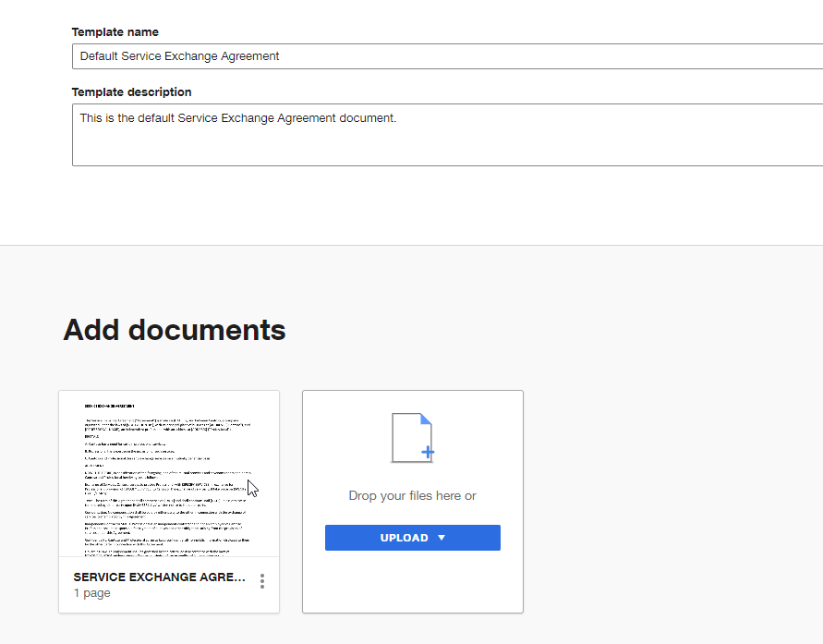Focus the Template name input field
Viewport: 823px width, 644px height.
[443, 56]
